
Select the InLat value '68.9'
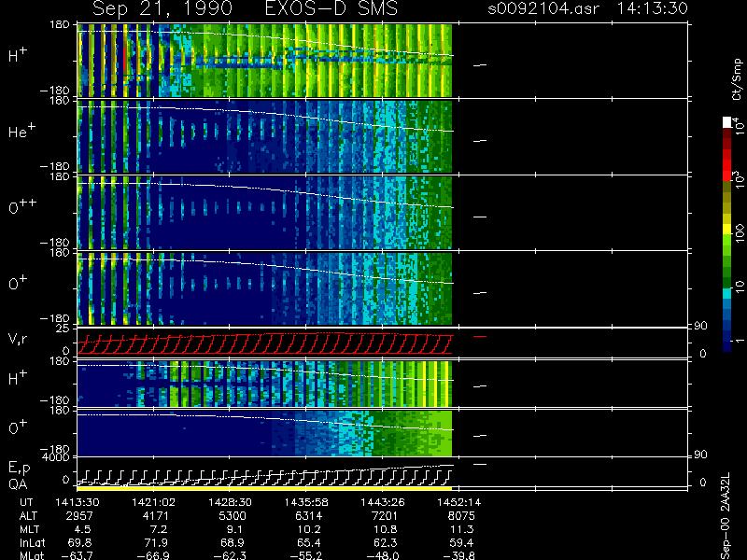(x=233, y=543)
